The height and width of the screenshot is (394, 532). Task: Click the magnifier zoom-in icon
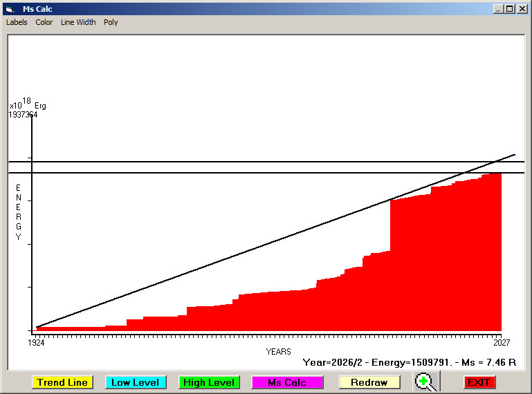click(427, 382)
